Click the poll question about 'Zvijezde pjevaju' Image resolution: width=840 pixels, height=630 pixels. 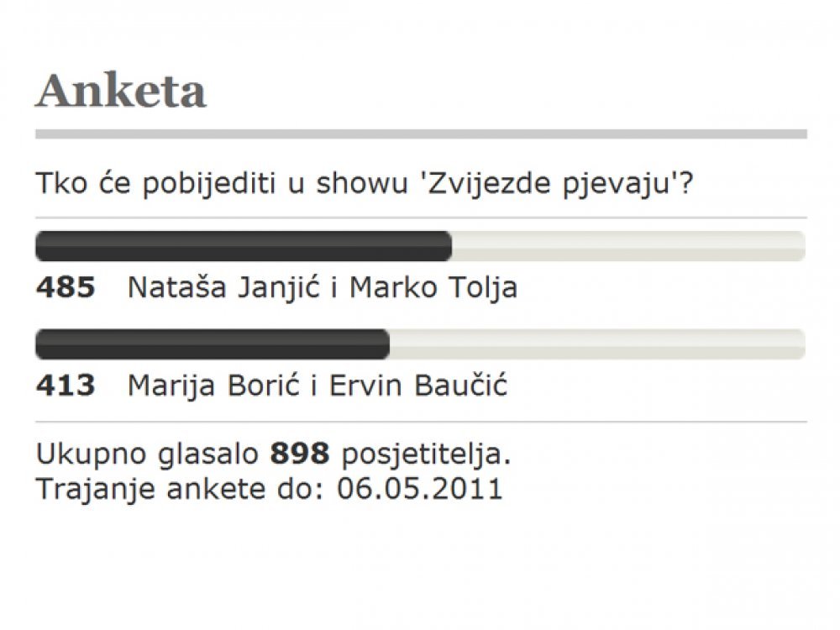click(x=365, y=184)
